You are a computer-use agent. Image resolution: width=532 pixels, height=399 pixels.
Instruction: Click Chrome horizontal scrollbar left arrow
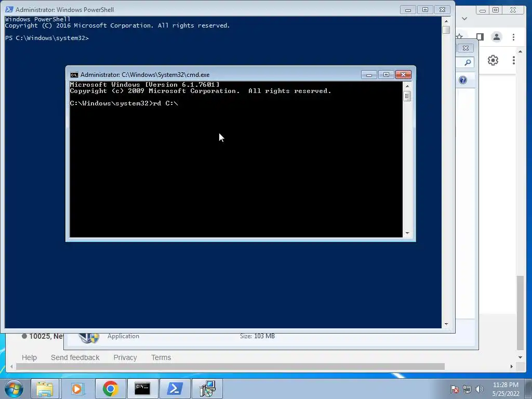12,366
